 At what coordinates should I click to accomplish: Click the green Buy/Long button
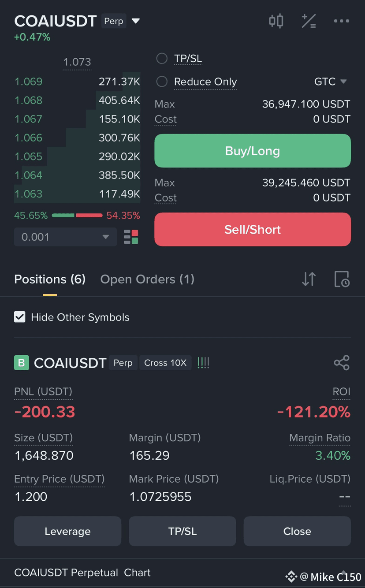point(253,151)
